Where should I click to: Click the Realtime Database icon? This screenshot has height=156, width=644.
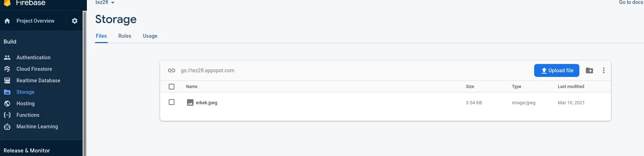(x=7, y=81)
